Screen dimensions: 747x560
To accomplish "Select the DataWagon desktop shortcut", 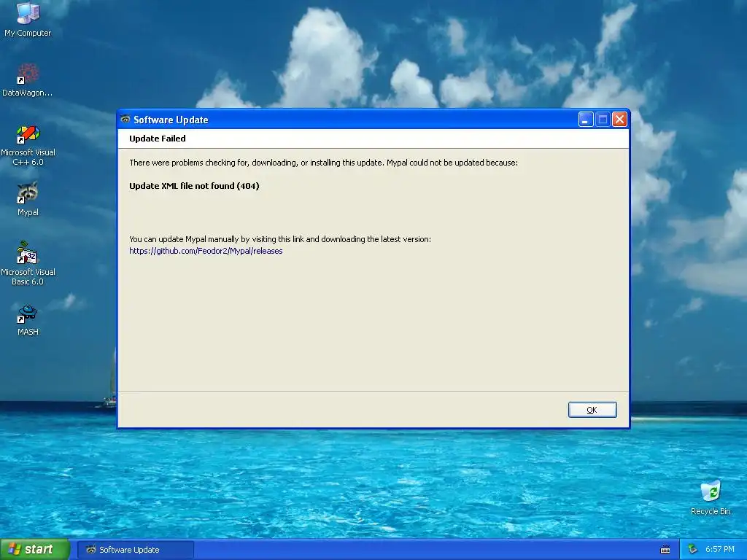I will point(28,79).
